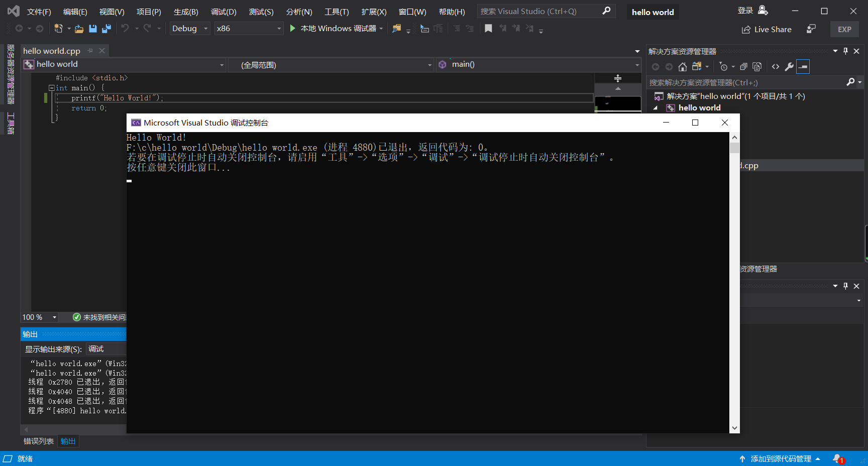Click the 就绪 status bar icon
Screen dimensions: 868x466
click(8, 459)
